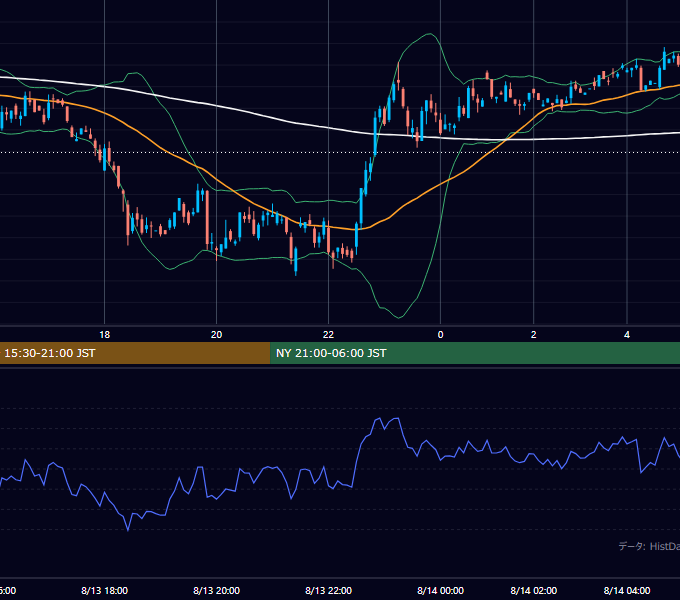Click the 8/13 22:00 date label
This screenshot has height=600, width=680.
(x=328, y=590)
